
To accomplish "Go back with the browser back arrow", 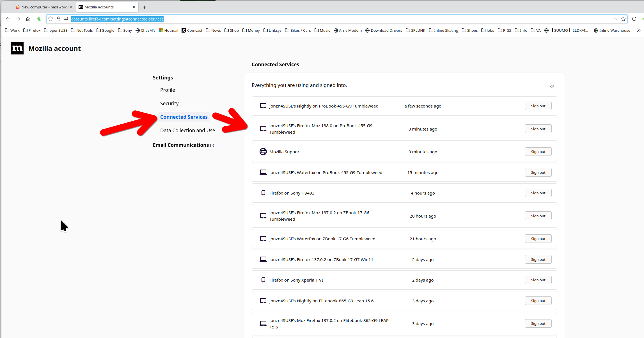I will point(8,19).
